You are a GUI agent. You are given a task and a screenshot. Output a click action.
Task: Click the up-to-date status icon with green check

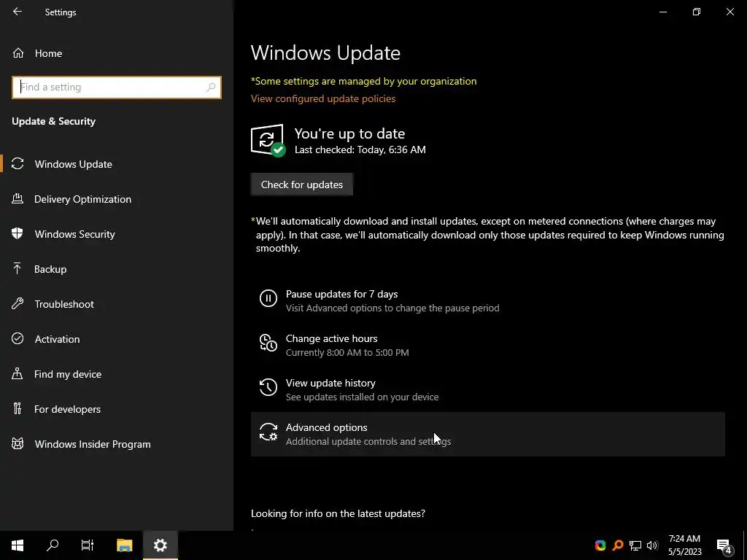pos(268,141)
